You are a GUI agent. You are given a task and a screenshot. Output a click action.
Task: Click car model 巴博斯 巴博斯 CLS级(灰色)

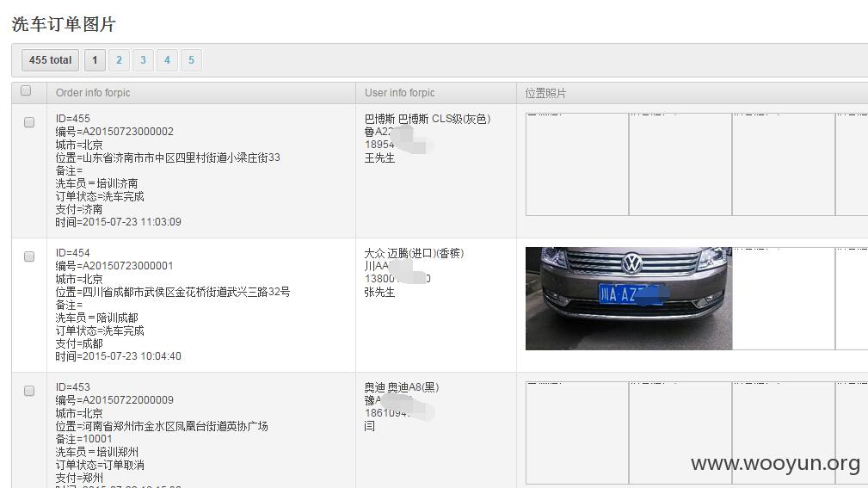[428, 119]
